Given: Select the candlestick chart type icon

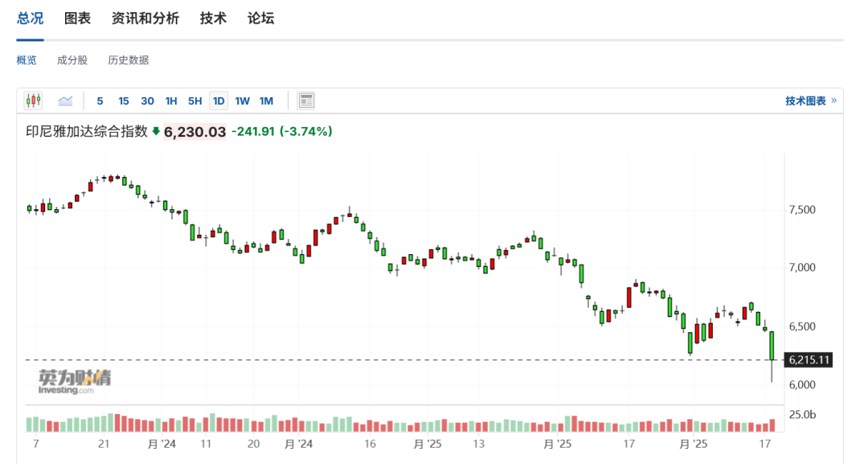Looking at the screenshot, I should (33, 101).
